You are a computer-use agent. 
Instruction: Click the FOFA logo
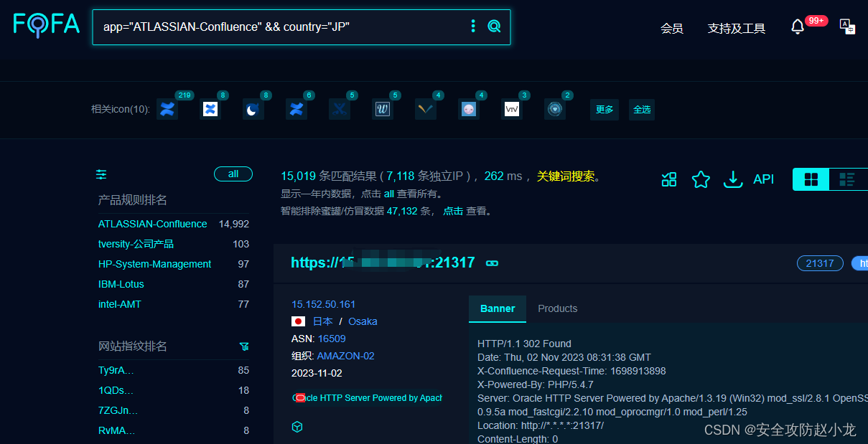[x=47, y=25]
